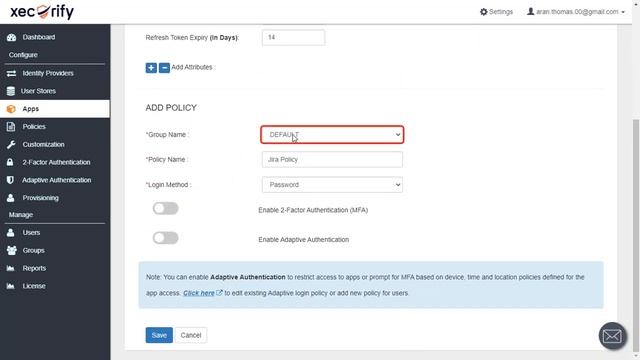The width and height of the screenshot is (640, 360).
Task: Open the Login Method Password dropdown
Action: (332, 185)
